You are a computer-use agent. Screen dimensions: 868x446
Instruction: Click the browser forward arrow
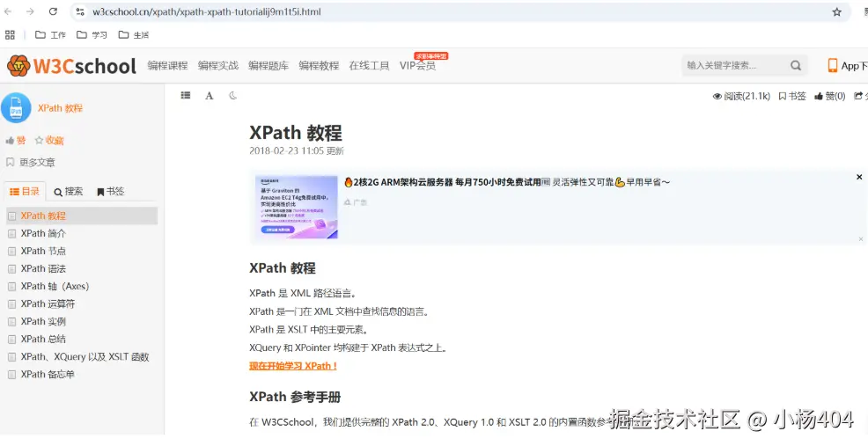click(30, 11)
